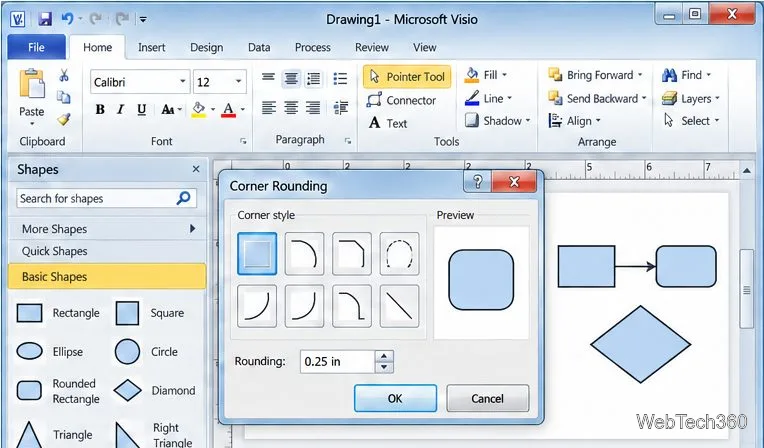
Task: Undo the last action via toolbar icon
Action: [67, 19]
